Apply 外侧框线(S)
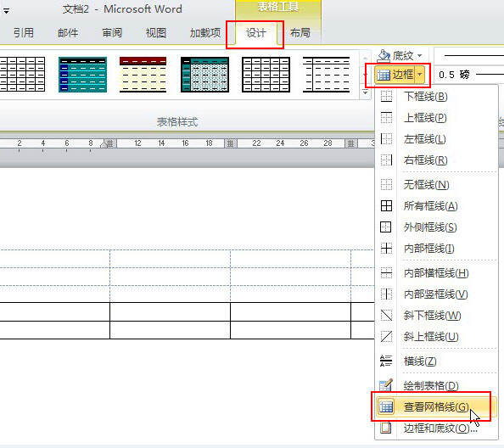The image size is (504, 448). 436,227
